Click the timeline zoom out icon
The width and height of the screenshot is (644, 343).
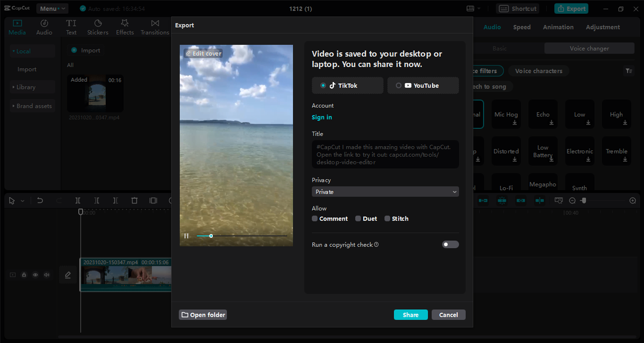(x=572, y=200)
